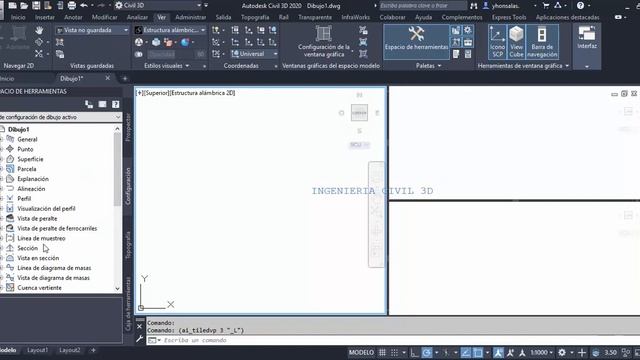
Task: Click the ViewCube top face in viewport
Action: click(x=359, y=113)
